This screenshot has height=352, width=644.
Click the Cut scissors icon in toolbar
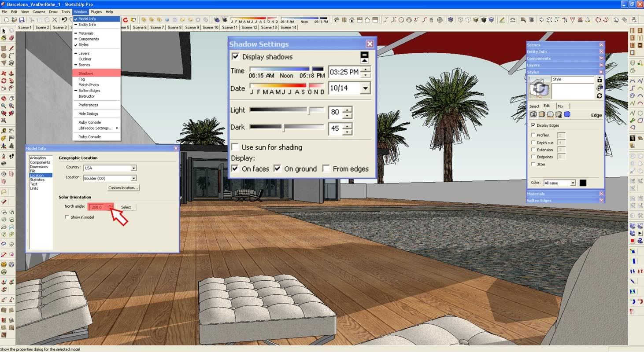(31, 20)
